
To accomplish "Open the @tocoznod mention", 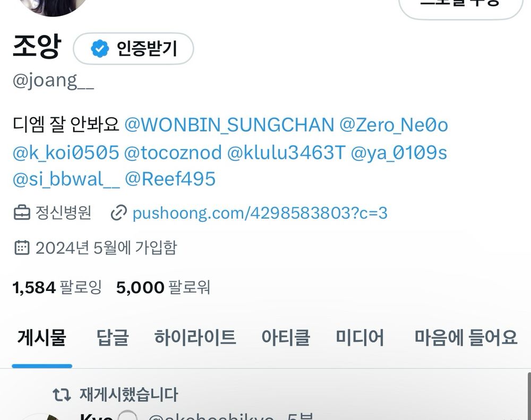I will click(173, 152).
